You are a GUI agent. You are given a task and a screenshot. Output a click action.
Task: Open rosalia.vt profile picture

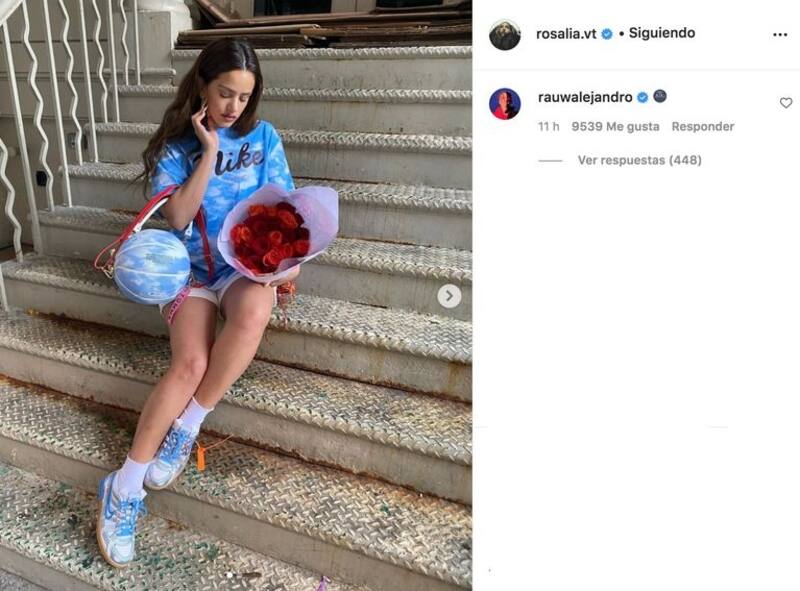505,35
